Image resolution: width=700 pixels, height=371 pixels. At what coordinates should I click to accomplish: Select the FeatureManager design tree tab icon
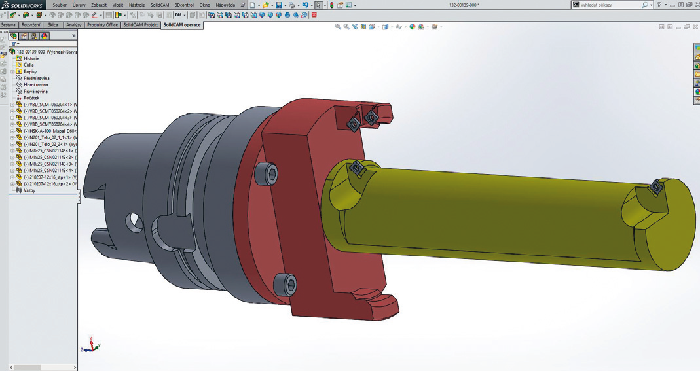tap(14, 36)
